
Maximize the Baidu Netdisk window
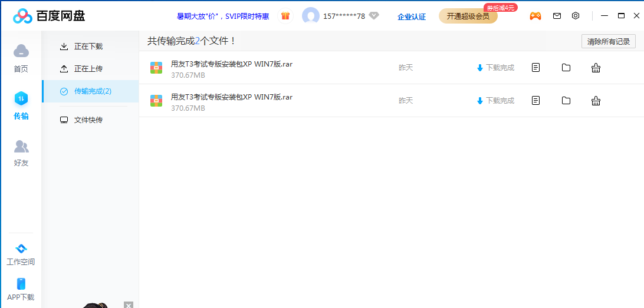622,15
